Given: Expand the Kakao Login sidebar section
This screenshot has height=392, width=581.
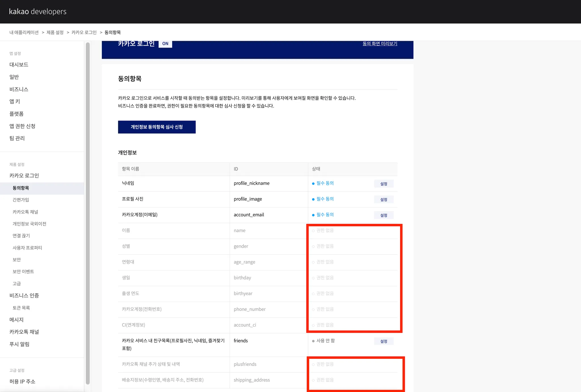Looking at the screenshot, I should pyautogui.click(x=24, y=175).
